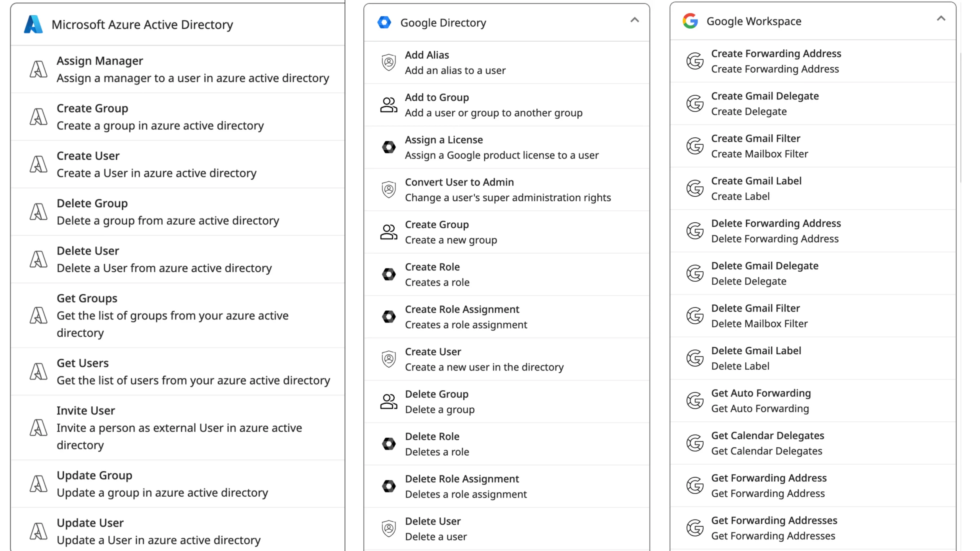
Task: Click the G icon beside Get Auto Forwarding
Action: 695,401
